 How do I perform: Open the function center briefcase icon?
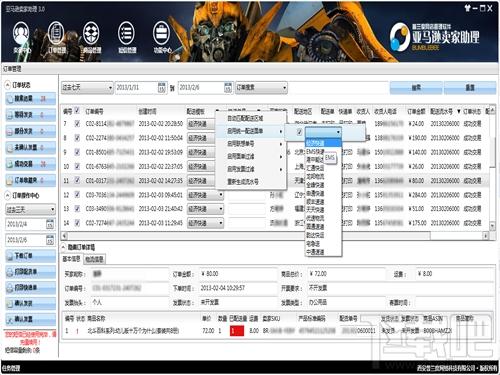click(x=162, y=34)
